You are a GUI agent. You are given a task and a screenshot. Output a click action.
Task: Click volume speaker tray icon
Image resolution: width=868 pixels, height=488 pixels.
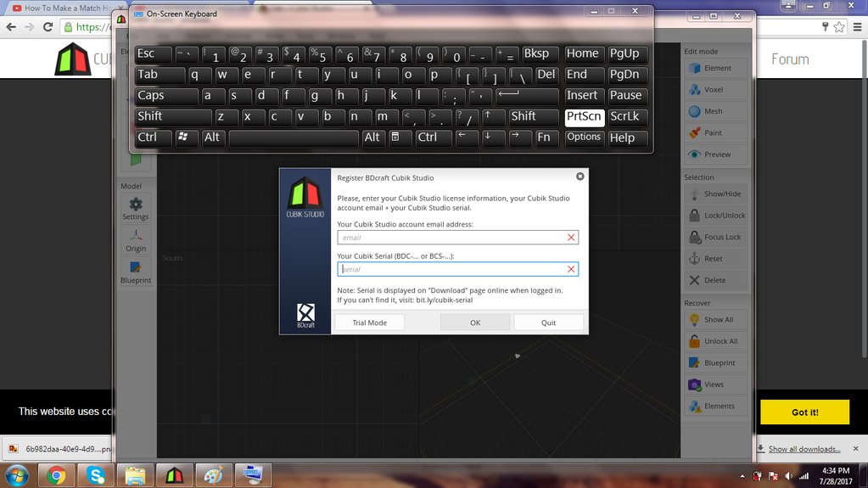tap(789, 476)
